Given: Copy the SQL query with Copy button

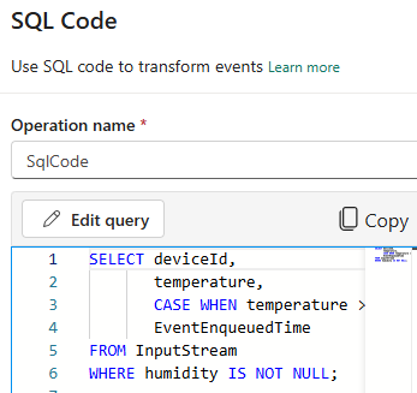Looking at the screenshot, I should (x=374, y=220).
